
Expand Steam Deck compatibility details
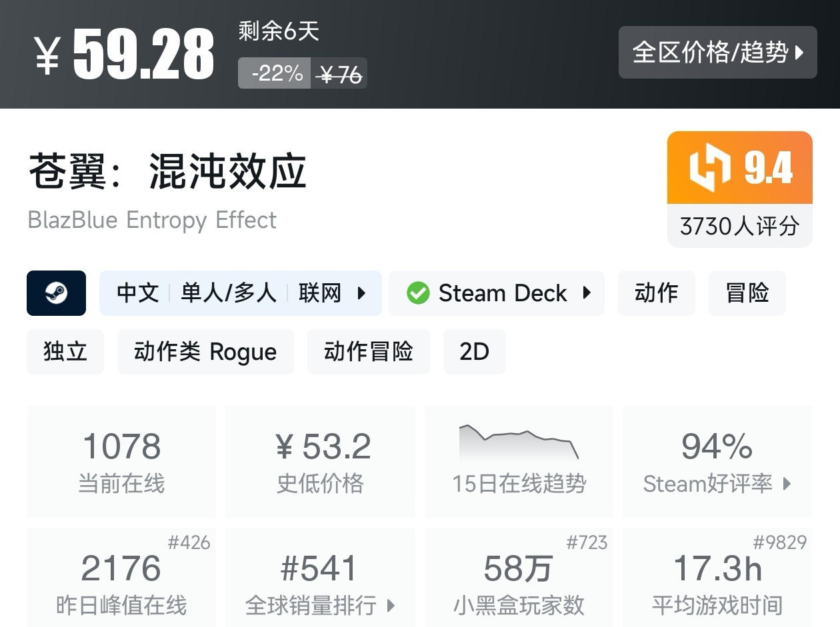pyautogui.click(x=587, y=293)
